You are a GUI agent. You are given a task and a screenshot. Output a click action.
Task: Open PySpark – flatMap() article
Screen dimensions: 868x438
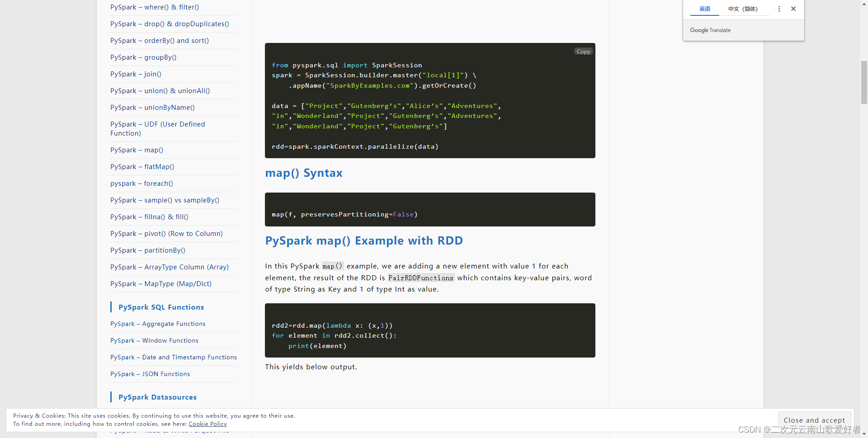pyautogui.click(x=142, y=166)
